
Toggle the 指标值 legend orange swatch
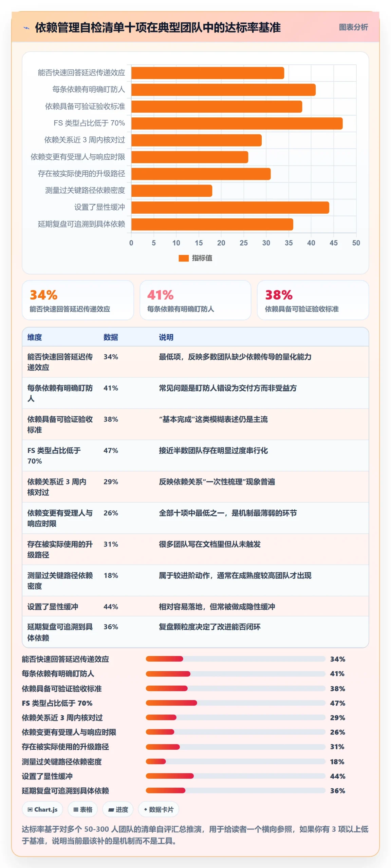click(x=184, y=258)
